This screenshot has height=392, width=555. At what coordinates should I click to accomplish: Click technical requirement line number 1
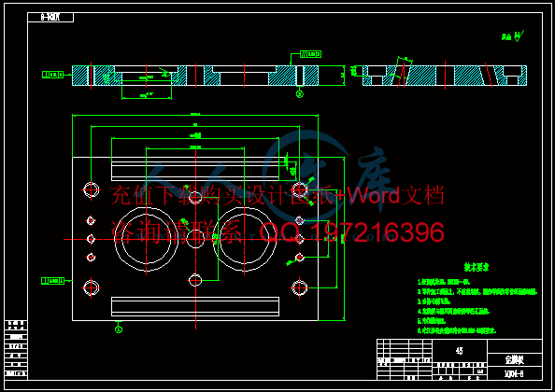tap(444, 282)
